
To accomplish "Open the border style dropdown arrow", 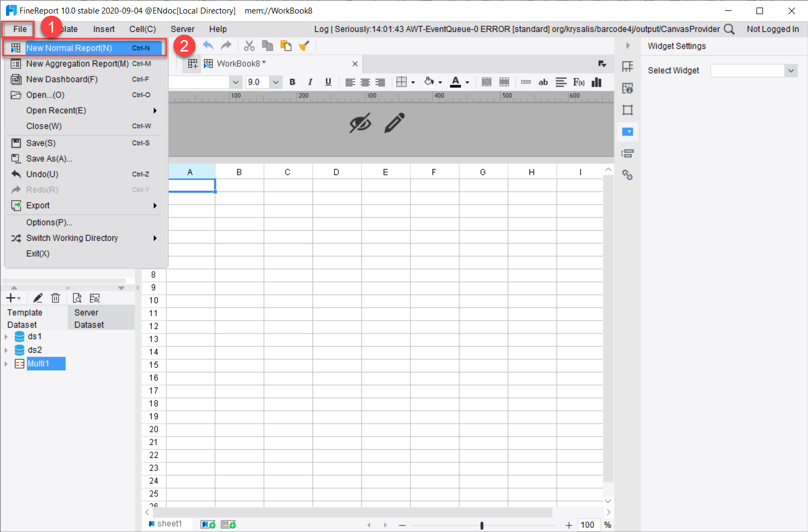I will [413, 82].
